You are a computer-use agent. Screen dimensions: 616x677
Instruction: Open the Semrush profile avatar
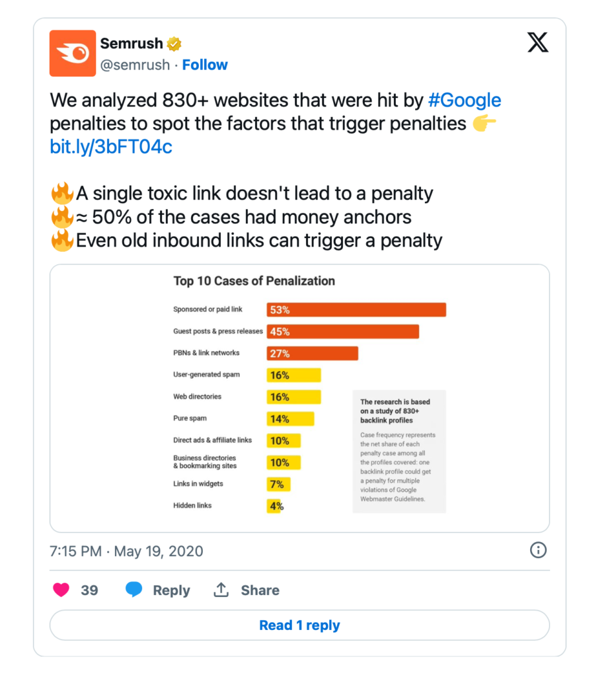(73, 53)
